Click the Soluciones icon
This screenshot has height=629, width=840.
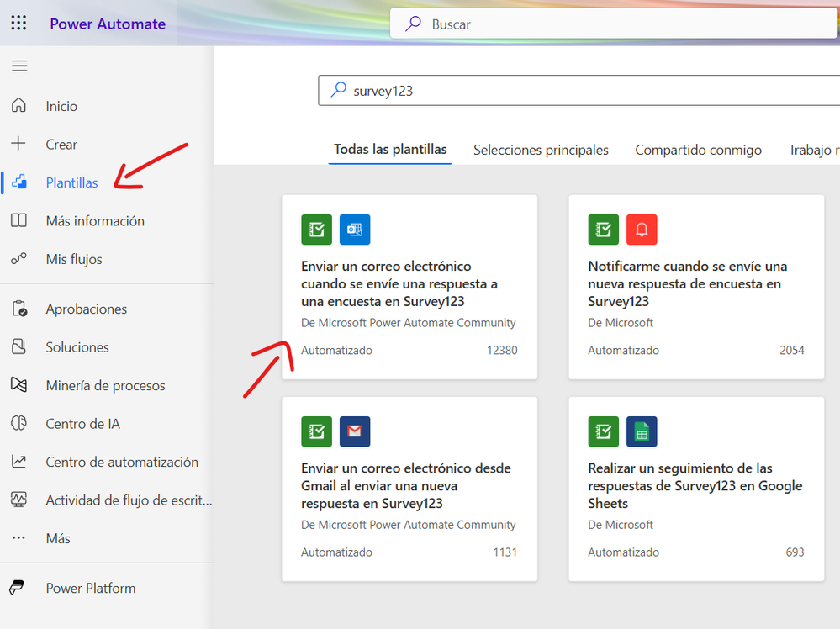[18, 346]
